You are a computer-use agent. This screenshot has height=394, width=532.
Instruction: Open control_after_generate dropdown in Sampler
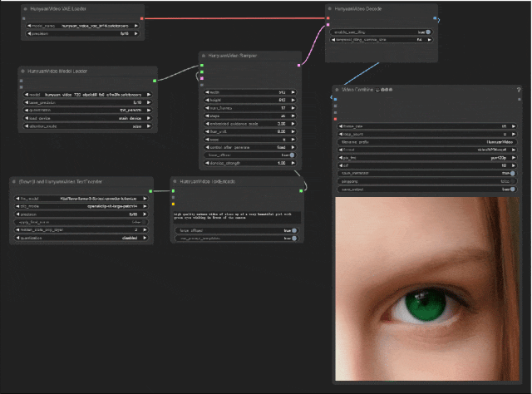pyautogui.click(x=250, y=147)
